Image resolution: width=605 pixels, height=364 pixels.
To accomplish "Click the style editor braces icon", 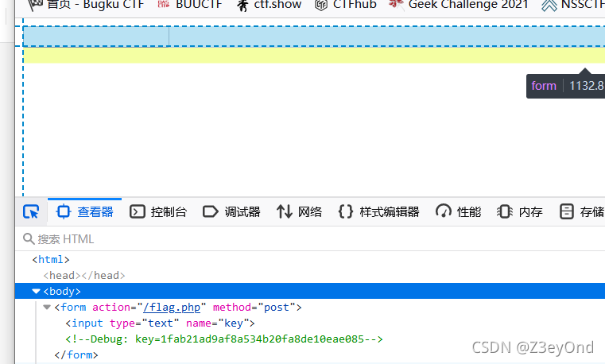I will point(346,211).
